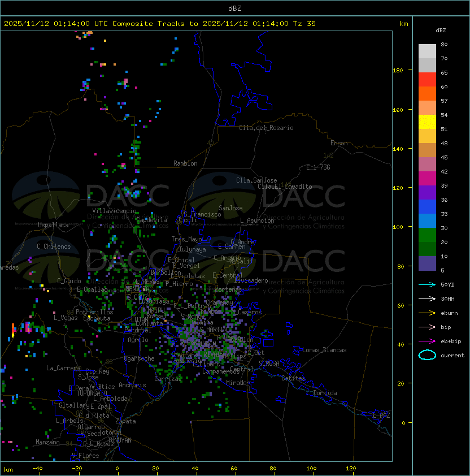
Task: Click the 'Potrerillos' map label
Action: 94,312
